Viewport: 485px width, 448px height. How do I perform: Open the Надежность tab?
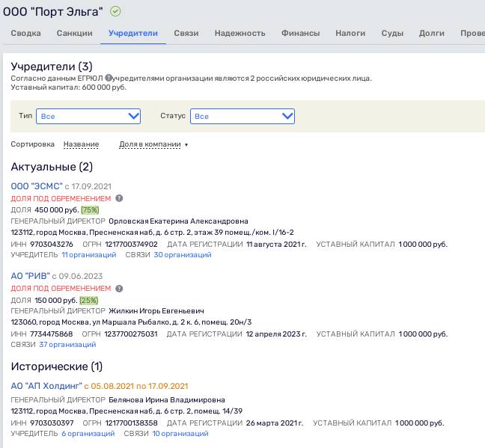coord(240,33)
